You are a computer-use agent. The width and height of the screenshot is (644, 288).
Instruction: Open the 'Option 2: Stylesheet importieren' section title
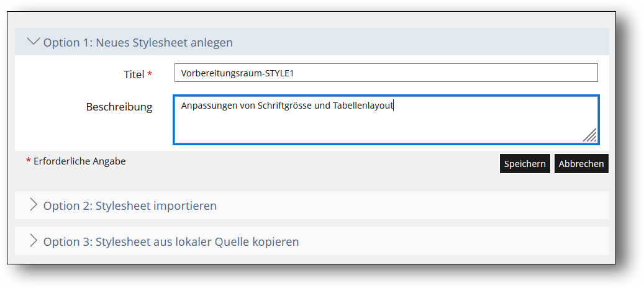(130, 205)
